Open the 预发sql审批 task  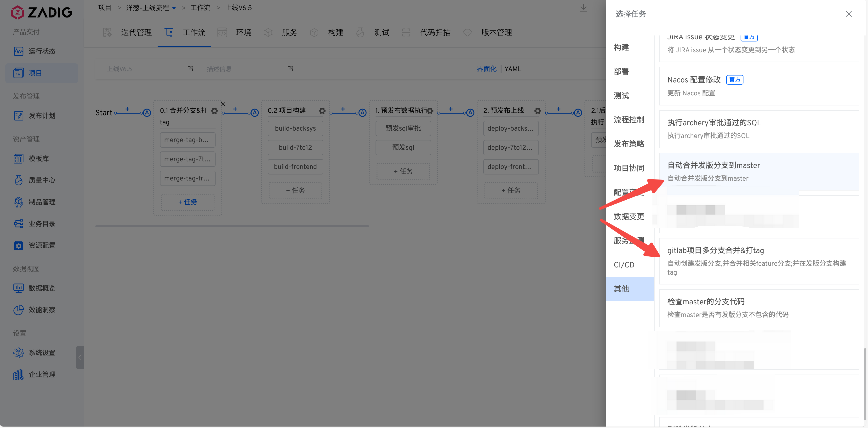tap(403, 128)
